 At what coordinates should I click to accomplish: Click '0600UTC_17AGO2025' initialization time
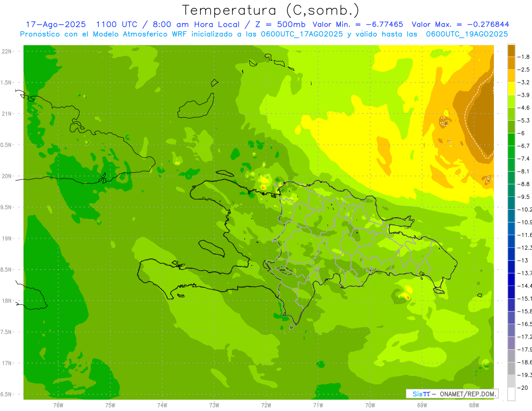[302, 34]
